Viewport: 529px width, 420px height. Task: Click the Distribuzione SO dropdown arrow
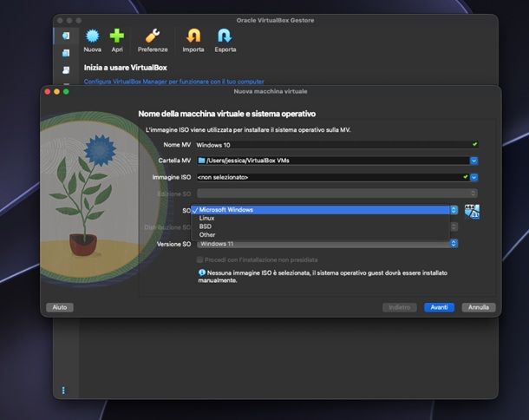click(454, 226)
